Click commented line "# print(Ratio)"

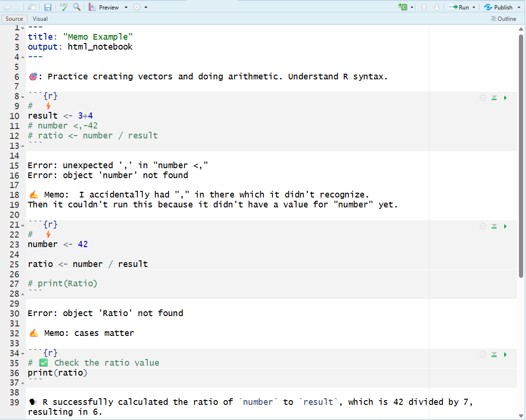tap(63, 283)
